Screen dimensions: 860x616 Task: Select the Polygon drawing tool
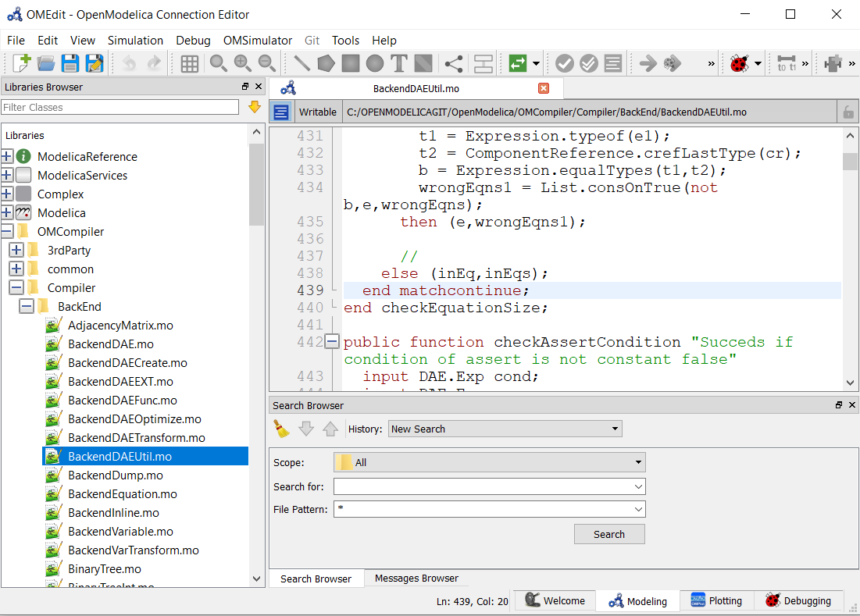326,63
